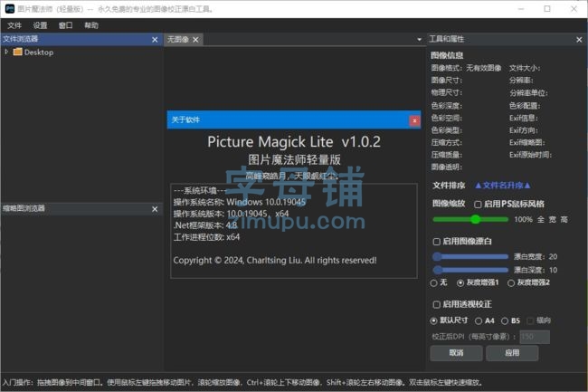Image resolution: width=588 pixels, height=392 pixels.
Task: Adjust the green image zoom slider
Action: point(470,219)
